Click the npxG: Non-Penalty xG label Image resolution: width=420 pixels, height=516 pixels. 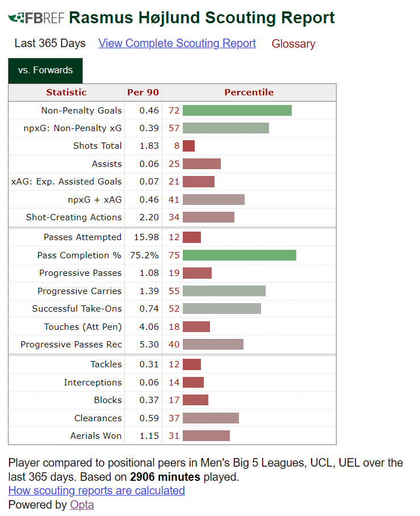[73, 128]
